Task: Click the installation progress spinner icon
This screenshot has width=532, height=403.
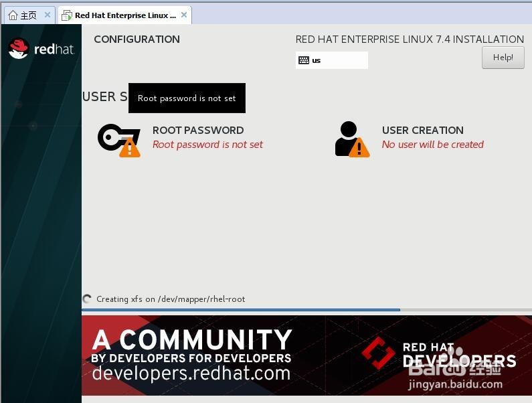Action: tap(87, 299)
